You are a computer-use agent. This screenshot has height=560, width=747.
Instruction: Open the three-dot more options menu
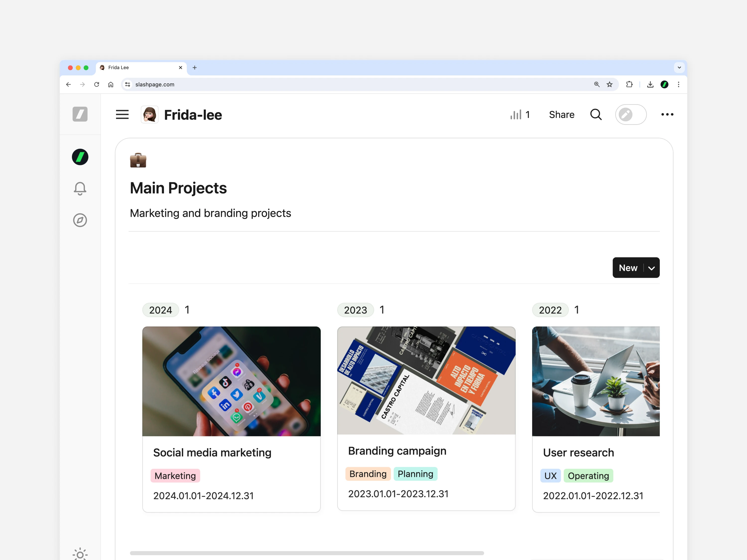(667, 115)
